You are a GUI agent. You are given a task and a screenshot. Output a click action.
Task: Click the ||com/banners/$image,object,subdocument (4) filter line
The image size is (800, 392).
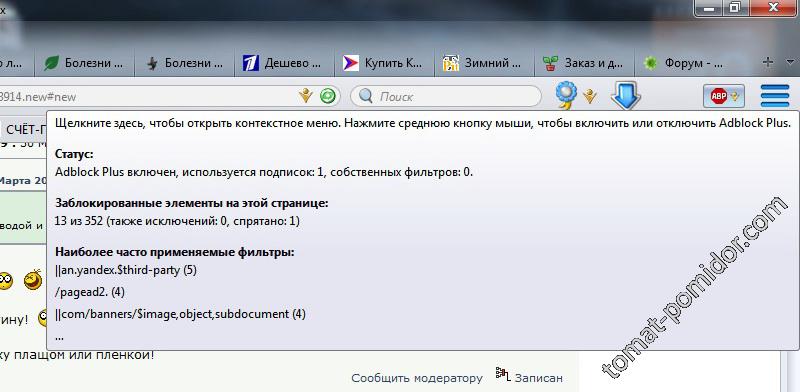coord(180,314)
